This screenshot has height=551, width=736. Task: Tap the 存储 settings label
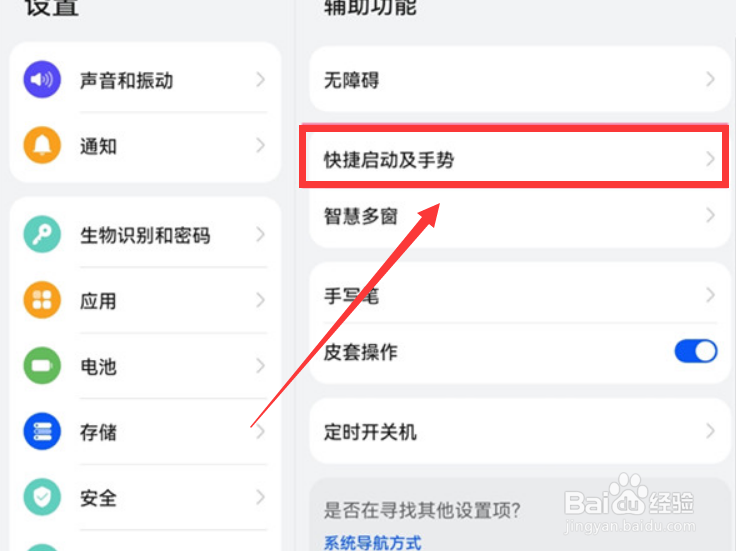(x=99, y=432)
